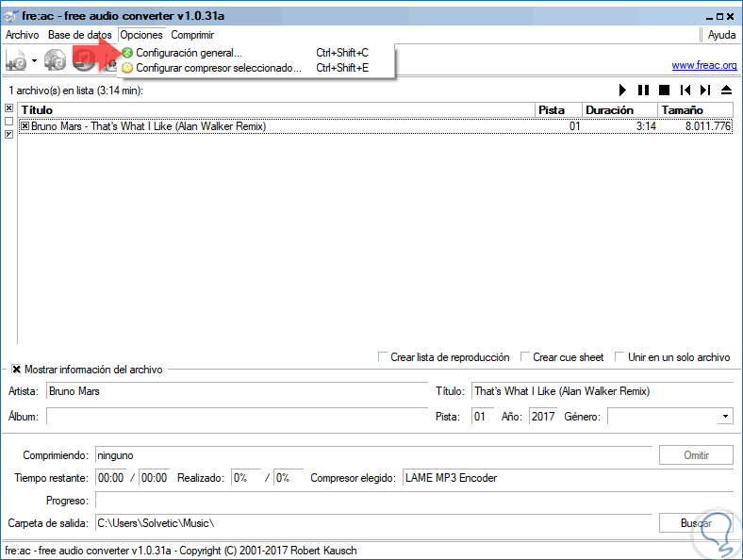This screenshot has height=560, width=743.
Task: Select all tracks checkbox beside Título
Action: [8, 108]
